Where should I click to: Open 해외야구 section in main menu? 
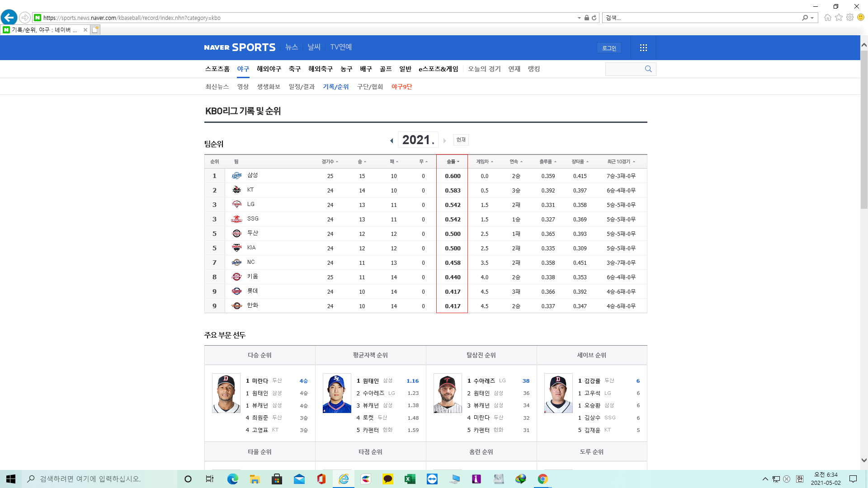pos(269,69)
